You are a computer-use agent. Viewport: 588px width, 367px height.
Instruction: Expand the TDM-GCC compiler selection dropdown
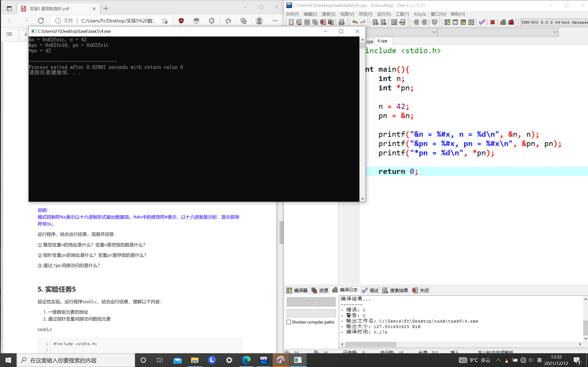[554, 22]
